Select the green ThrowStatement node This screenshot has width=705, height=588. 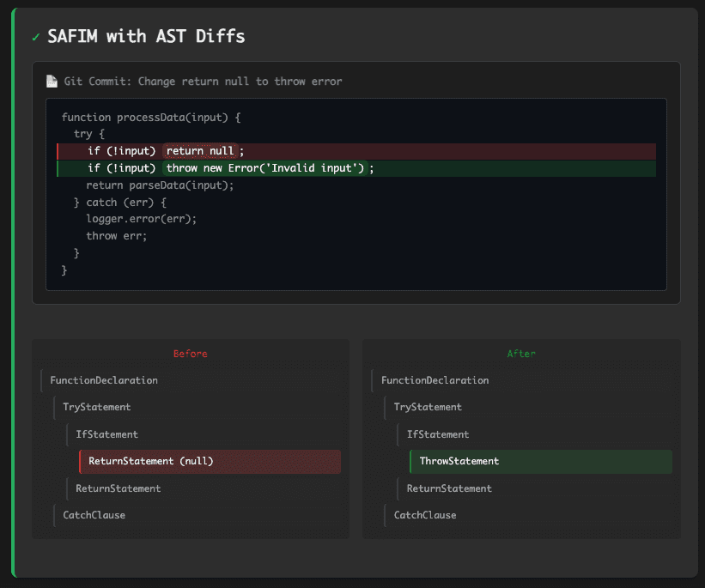pos(459,461)
